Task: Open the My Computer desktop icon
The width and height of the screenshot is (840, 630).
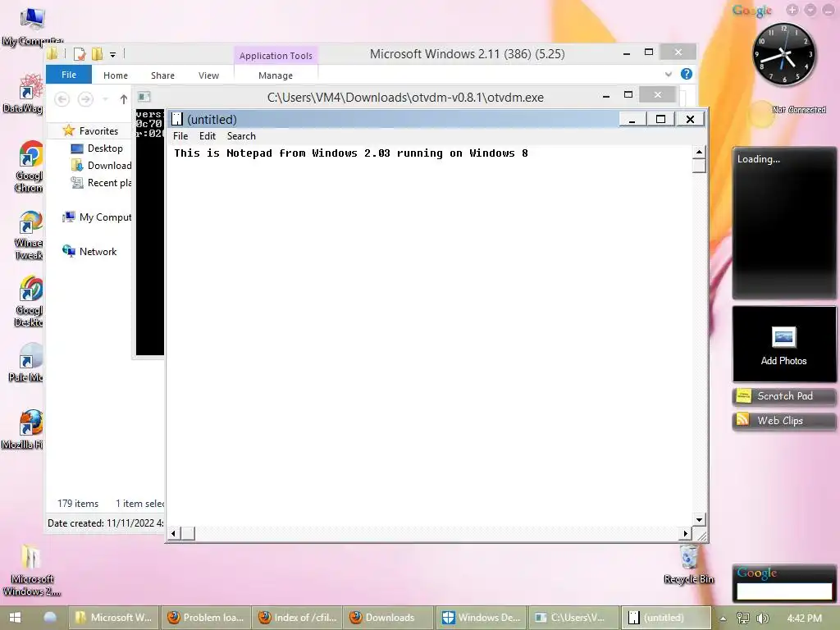Action: 32,27
